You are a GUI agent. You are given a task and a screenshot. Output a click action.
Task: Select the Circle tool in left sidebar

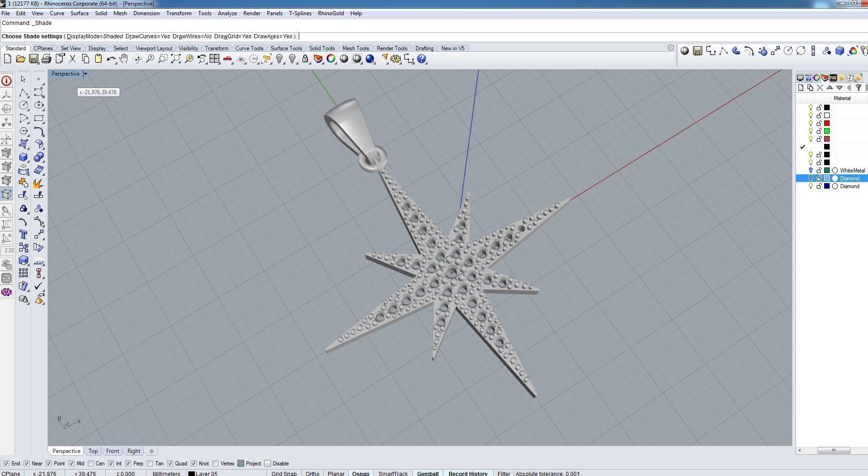point(23,105)
